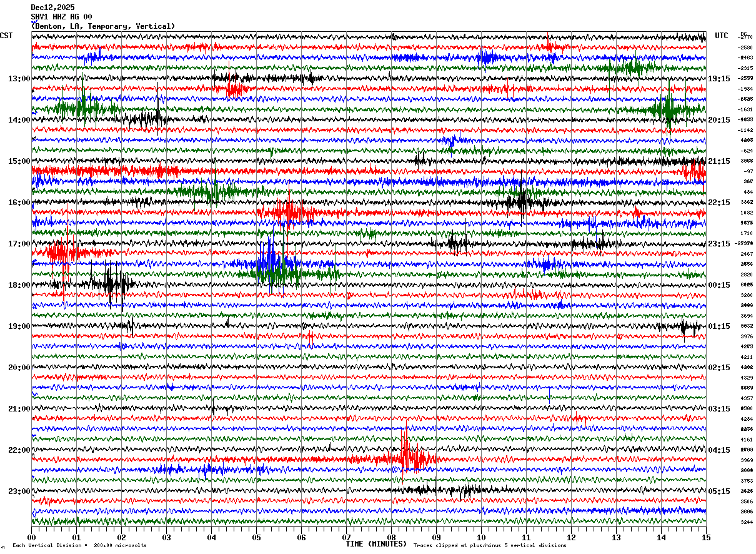Click the 04:15 UTC time label

pyautogui.click(x=719, y=450)
